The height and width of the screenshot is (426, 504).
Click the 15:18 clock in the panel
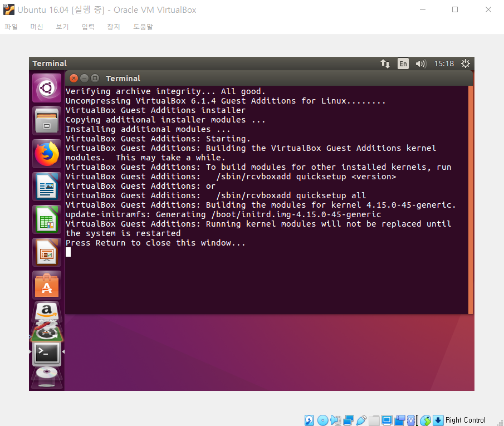coord(444,63)
